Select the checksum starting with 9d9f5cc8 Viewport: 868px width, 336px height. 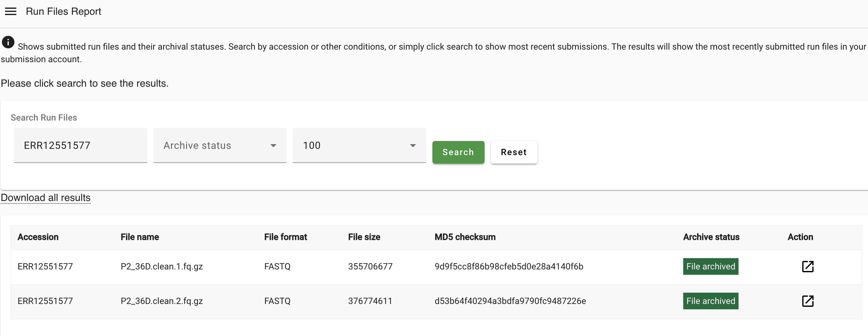[x=508, y=266]
